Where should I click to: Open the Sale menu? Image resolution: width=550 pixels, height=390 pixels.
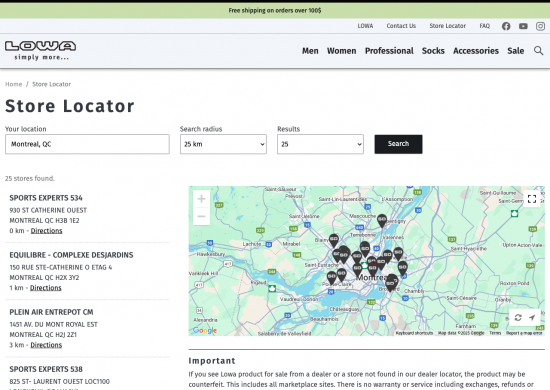515,51
